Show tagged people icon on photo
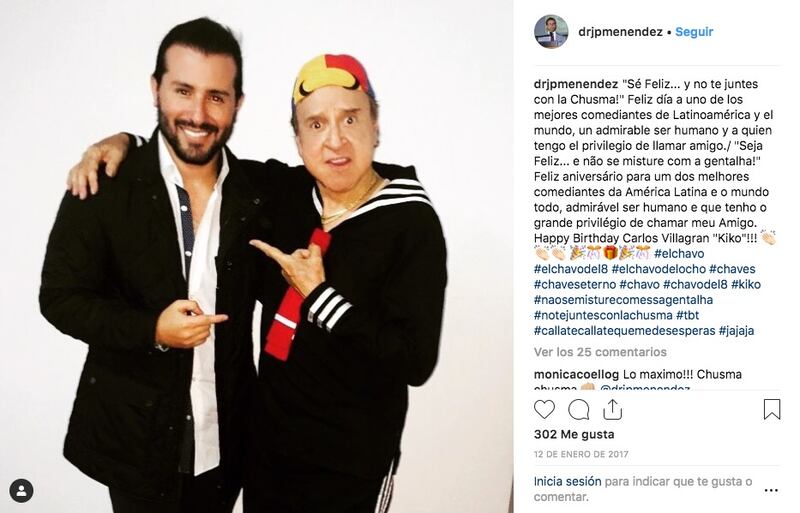Viewport: 800px width, 513px height. coord(21,491)
